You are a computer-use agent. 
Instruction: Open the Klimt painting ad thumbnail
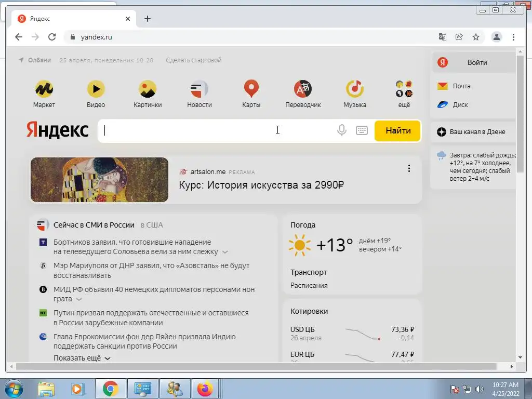point(99,180)
